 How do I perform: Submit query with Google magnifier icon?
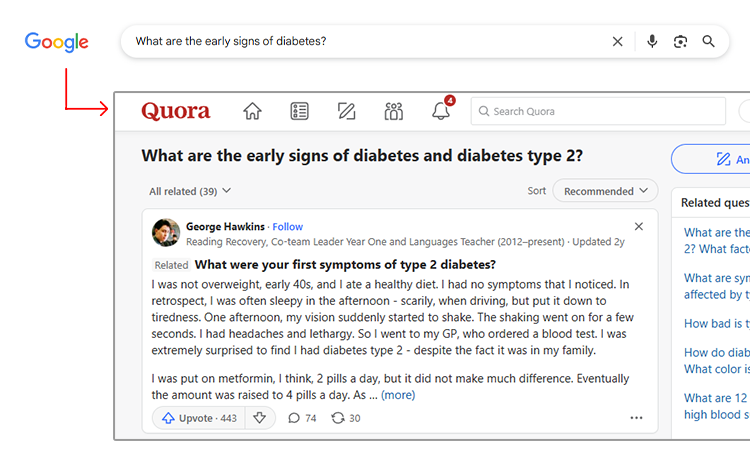pos(708,41)
